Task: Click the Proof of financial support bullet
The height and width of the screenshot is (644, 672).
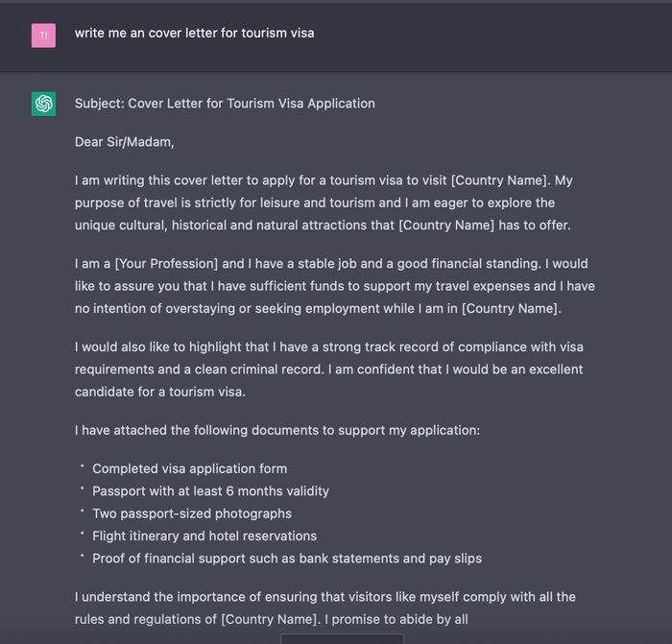Action: tap(287, 559)
